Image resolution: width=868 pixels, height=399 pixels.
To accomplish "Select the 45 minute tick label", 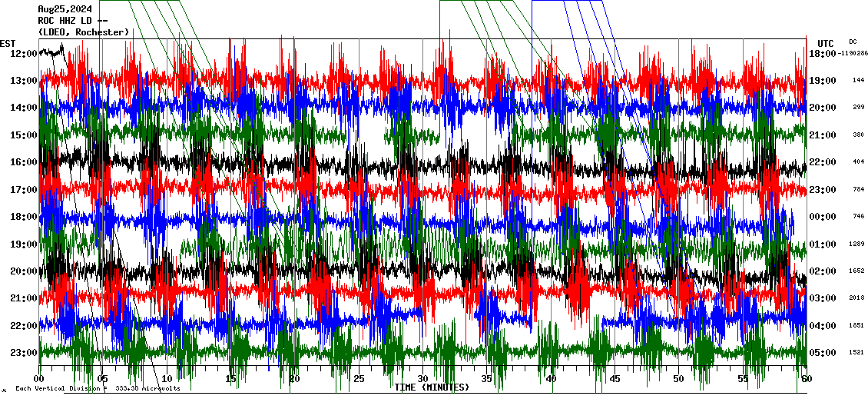I will click(x=615, y=379).
